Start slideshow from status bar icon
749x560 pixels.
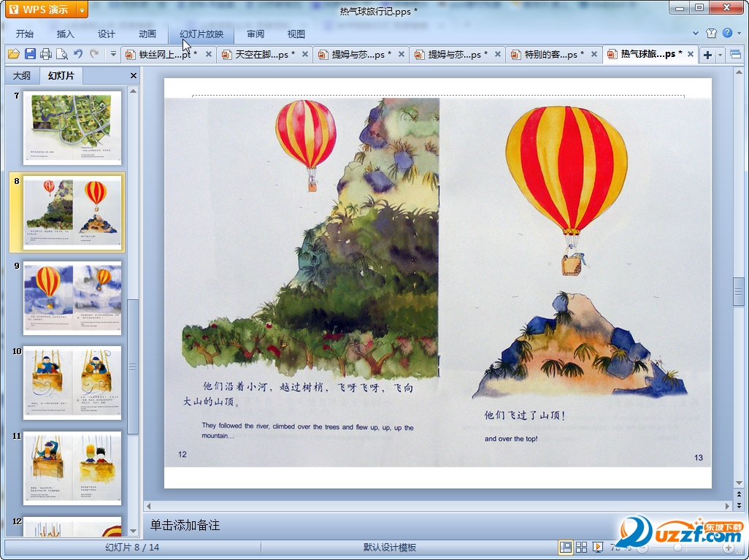pos(597,547)
